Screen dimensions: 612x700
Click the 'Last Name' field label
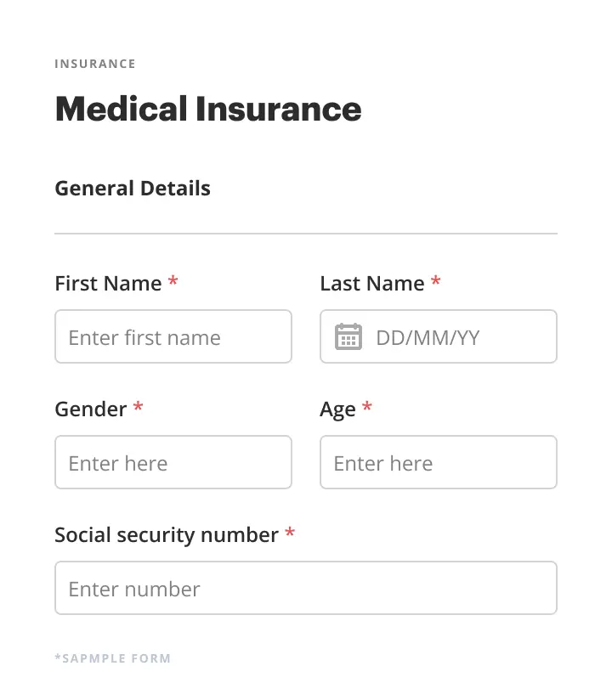pyautogui.click(x=372, y=284)
